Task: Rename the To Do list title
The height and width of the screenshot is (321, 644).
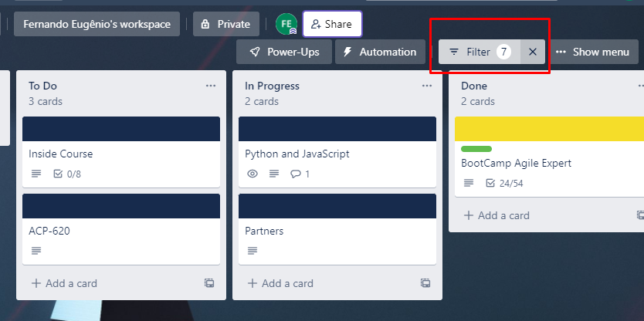Action: coord(42,86)
